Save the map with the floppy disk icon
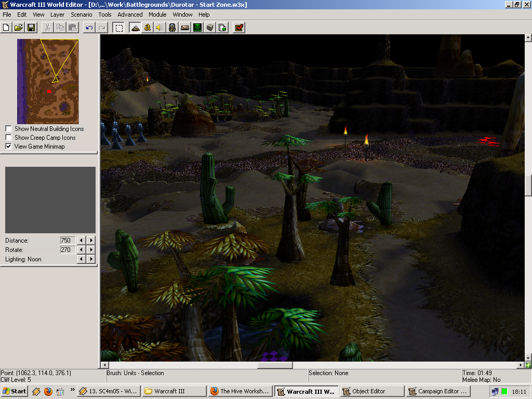 point(31,28)
